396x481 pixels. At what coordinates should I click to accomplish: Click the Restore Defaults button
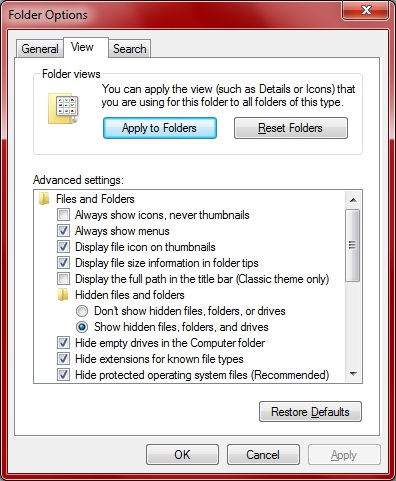click(x=310, y=412)
